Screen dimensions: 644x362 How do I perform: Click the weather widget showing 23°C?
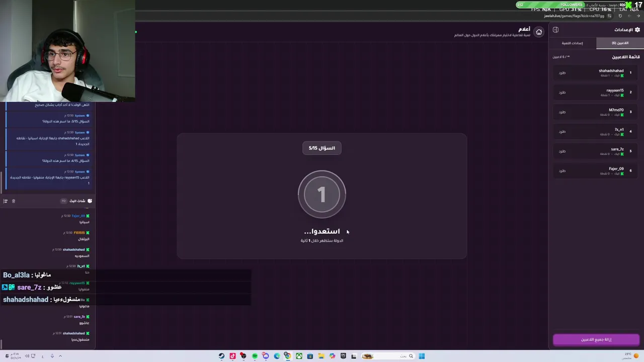(630, 356)
